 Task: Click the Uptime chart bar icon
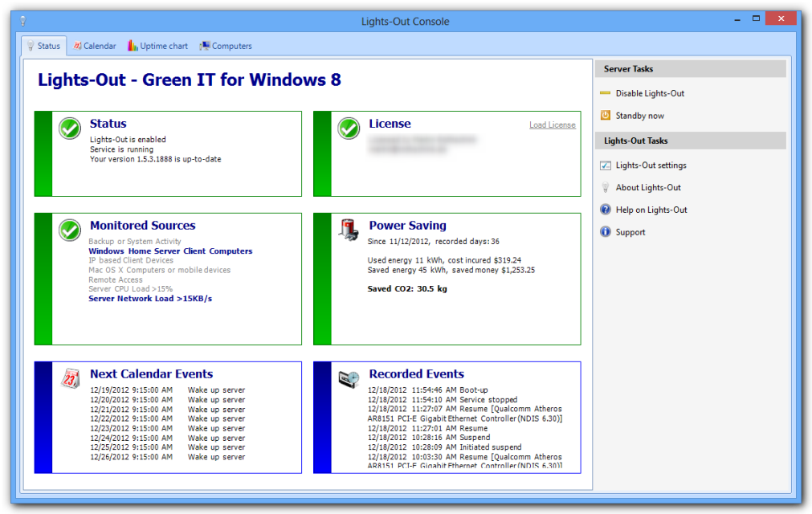(x=133, y=46)
